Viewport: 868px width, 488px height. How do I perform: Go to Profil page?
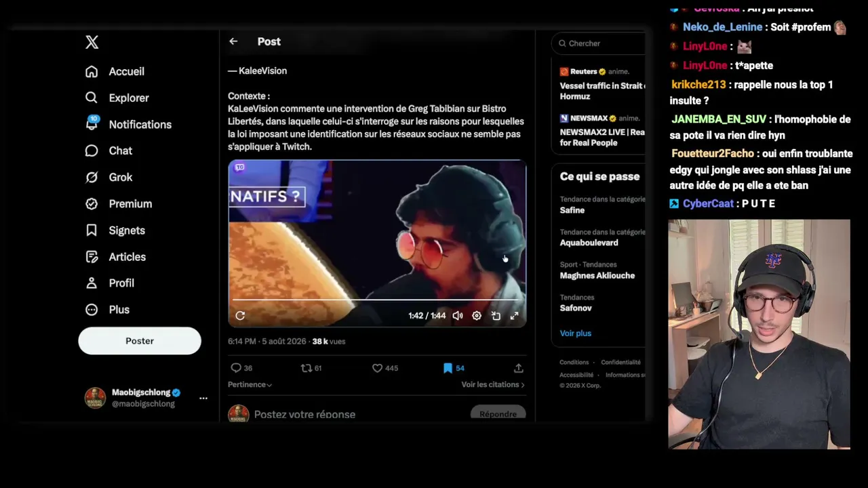pyautogui.click(x=110, y=283)
